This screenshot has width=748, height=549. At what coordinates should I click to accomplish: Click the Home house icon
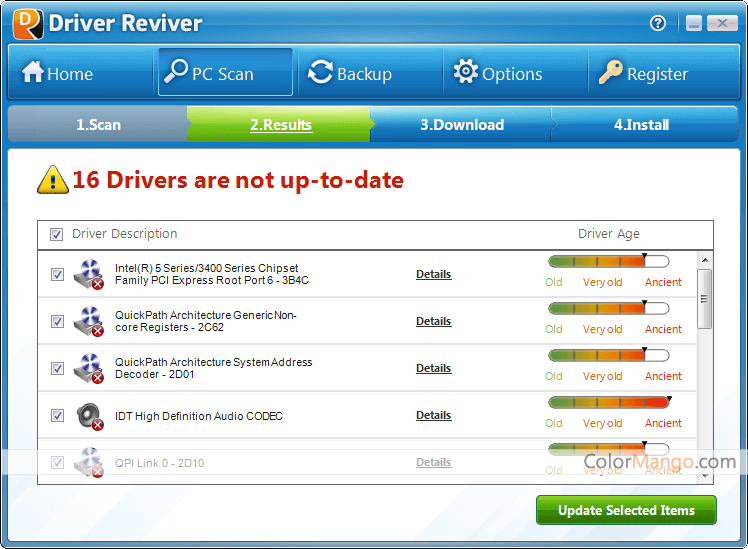pyautogui.click(x=33, y=72)
